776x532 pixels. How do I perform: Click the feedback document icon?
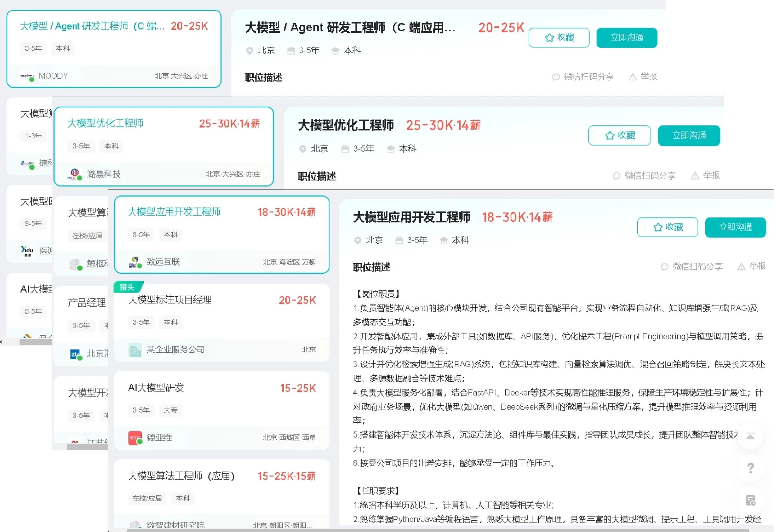pos(750,500)
